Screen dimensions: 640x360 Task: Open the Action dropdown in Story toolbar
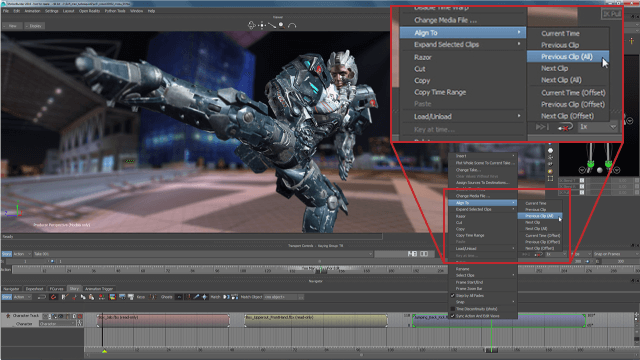[22, 297]
